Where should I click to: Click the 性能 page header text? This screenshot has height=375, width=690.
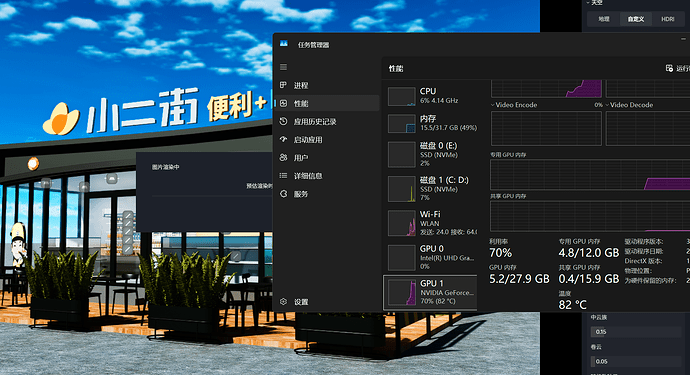[x=396, y=68]
